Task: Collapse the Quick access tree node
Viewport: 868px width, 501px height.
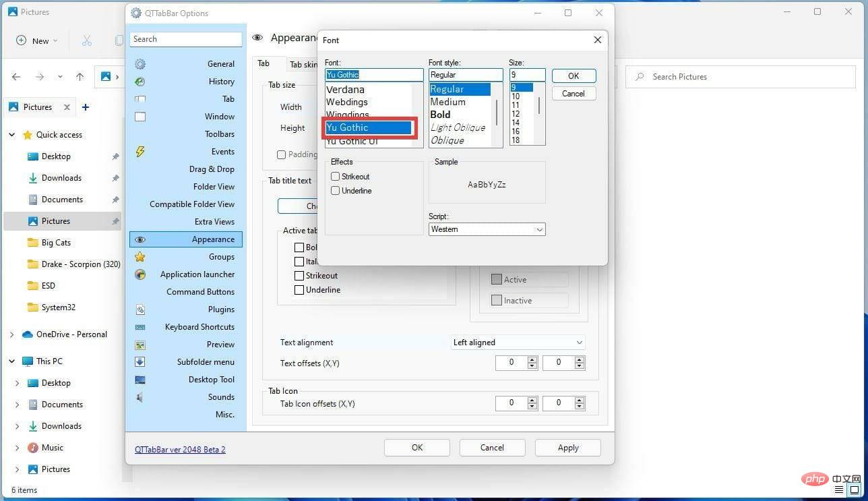Action: [x=12, y=135]
